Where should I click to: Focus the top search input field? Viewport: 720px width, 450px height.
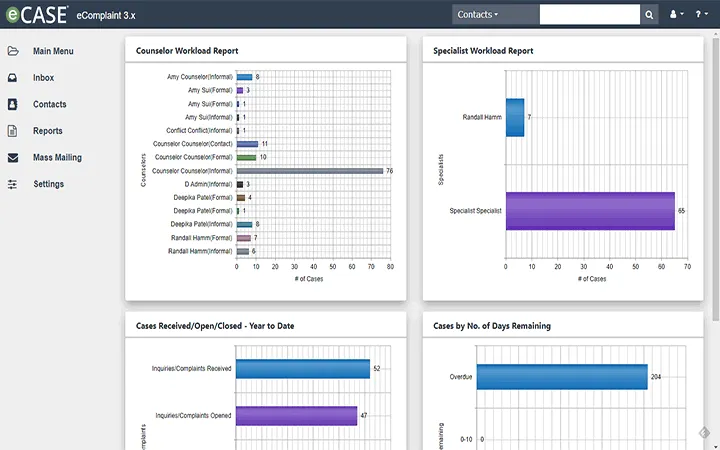pyautogui.click(x=590, y=15)
